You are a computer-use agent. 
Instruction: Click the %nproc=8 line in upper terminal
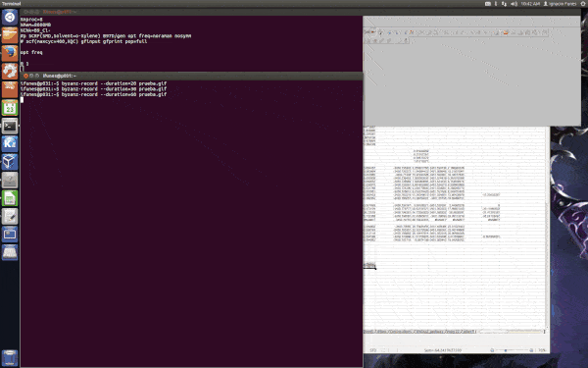pos(31,20)
